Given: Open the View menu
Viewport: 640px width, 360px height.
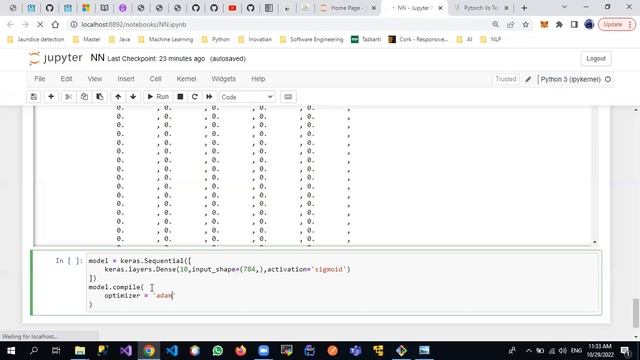Looking at the screenshot, I should [95, 79].
